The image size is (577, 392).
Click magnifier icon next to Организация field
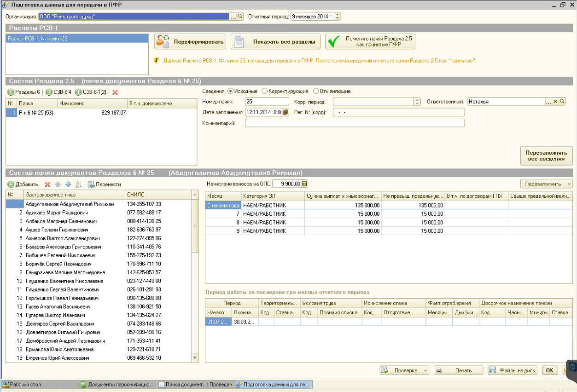240,17
